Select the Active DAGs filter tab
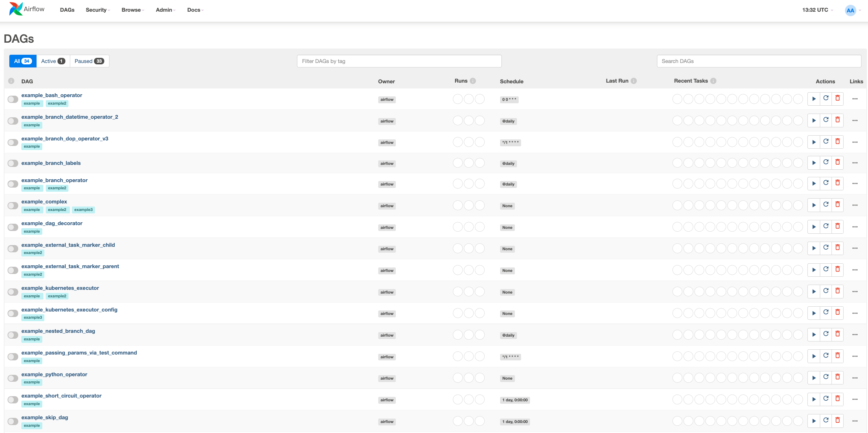Screen dimensions: 868x433 pos(53,61)
